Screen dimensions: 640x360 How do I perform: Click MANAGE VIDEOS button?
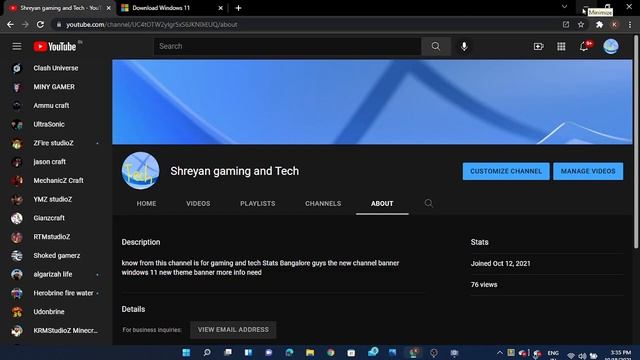pyautogui.click(x=588, y=171)
